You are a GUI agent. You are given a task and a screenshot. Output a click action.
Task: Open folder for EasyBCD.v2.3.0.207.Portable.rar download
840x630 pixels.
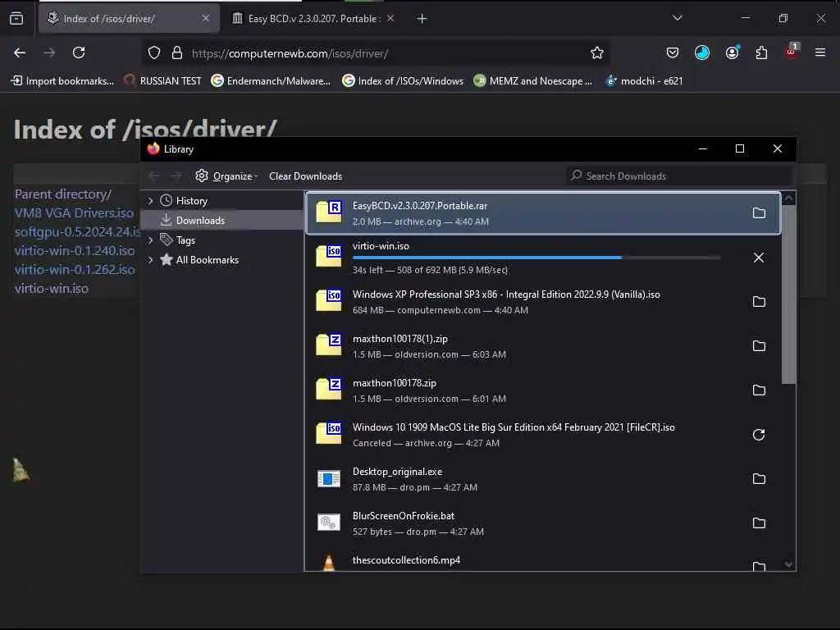pyautogui.click(x=759, y=213)
